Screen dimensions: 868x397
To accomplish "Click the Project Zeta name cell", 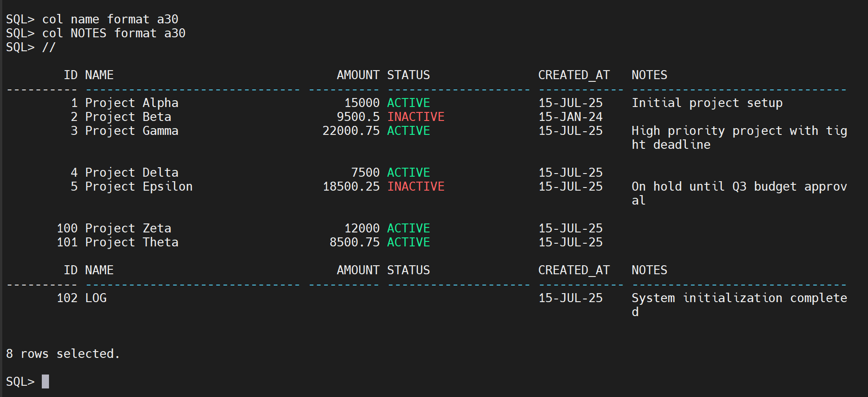I will (x=128, y=228).
